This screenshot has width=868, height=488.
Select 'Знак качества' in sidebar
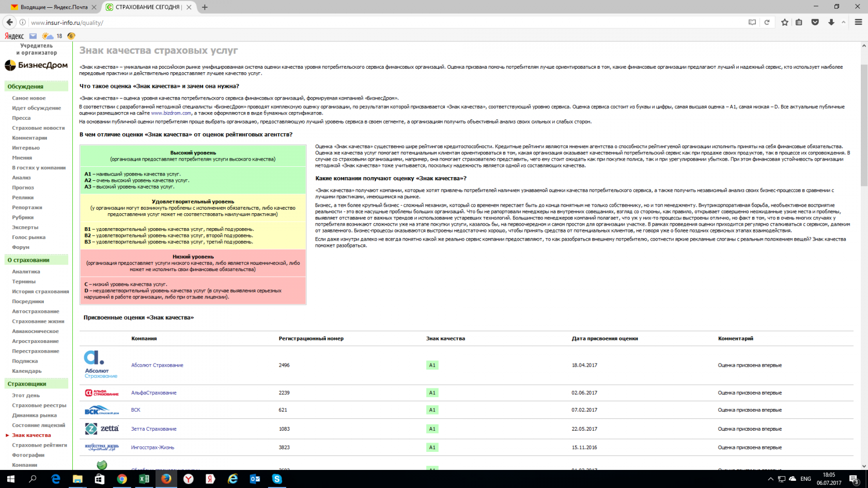pos(32,435)
